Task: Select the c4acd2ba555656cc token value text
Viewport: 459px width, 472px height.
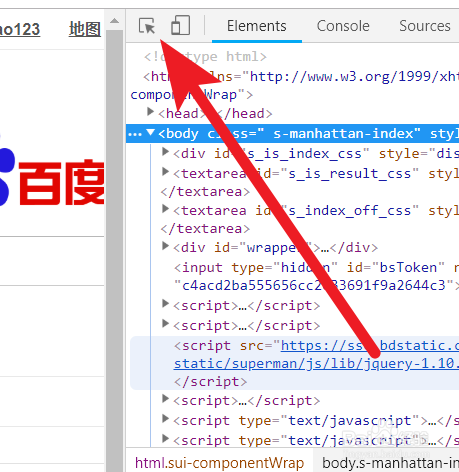Action: [x=314, y=286]
